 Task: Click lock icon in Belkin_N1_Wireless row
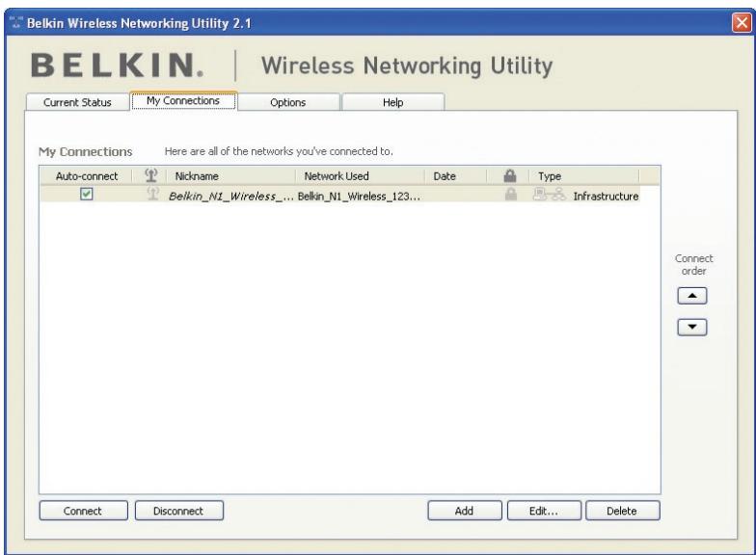[x=511, y=195]
